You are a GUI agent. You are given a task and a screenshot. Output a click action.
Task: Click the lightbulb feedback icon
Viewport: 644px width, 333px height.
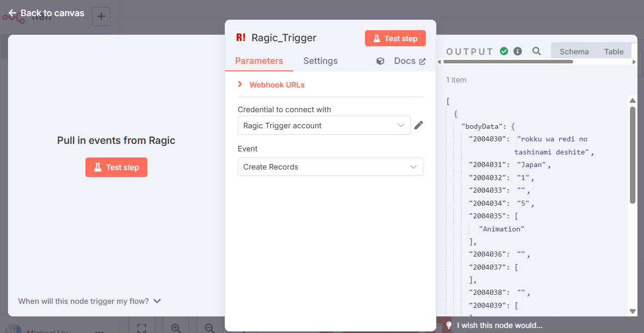(x=449, y=325)
